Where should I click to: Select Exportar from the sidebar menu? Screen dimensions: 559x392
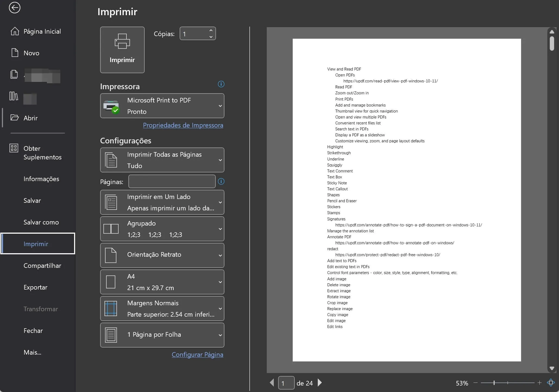tap(36, 287)
